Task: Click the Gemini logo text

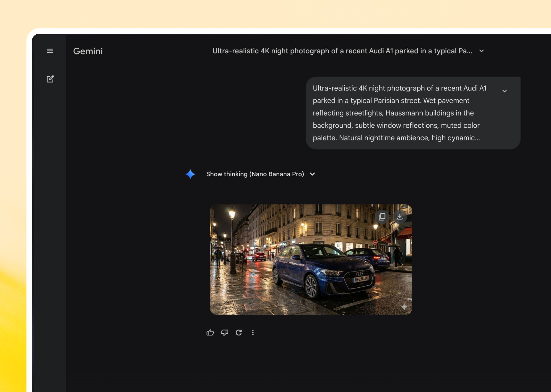Action: coord(88,51)
